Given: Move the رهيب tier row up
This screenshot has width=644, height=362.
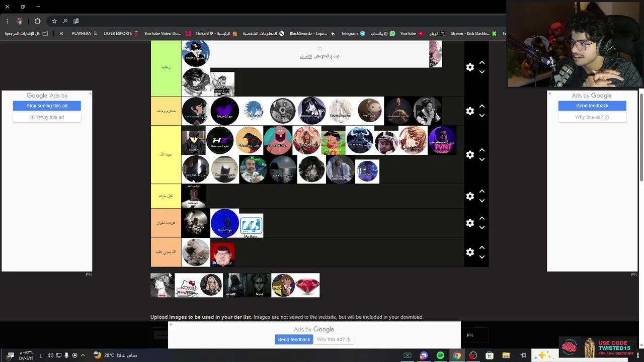Looking at the screenshot, I should pos(482,63).
